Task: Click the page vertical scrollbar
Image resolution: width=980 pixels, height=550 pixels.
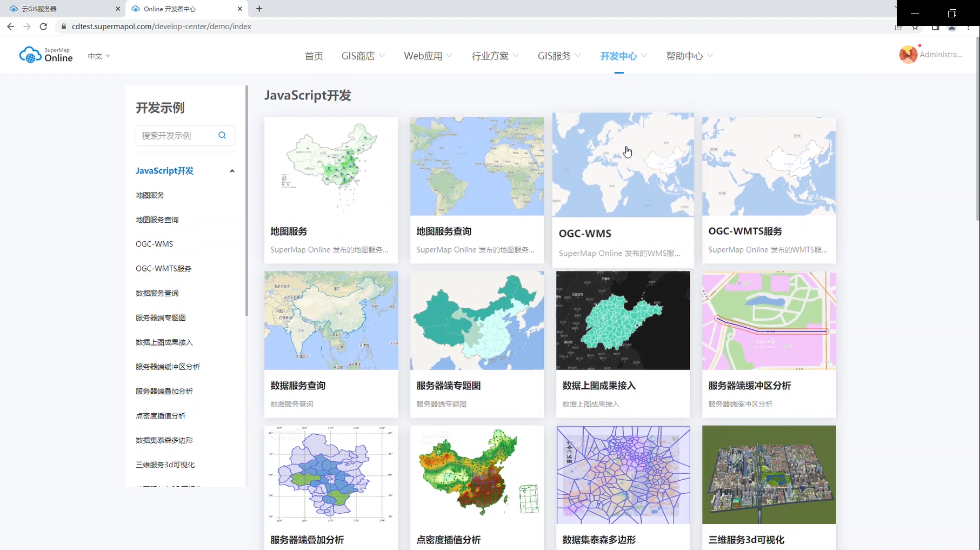Action: click(977, 128)
